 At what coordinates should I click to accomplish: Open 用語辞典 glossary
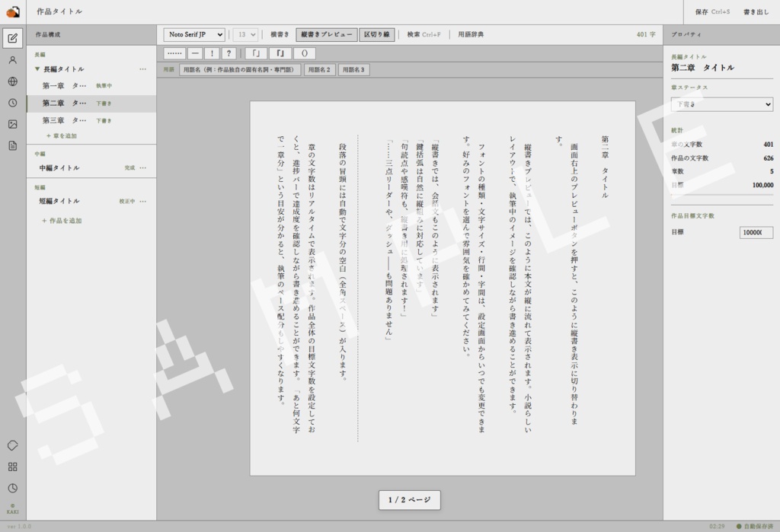click(471, 34)
